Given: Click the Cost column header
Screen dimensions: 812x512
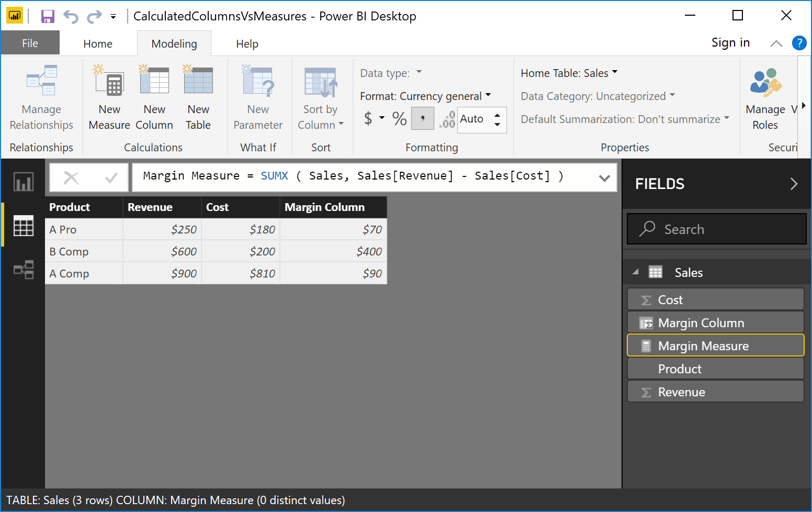Looking at the screenshot, I should point(241,207).
